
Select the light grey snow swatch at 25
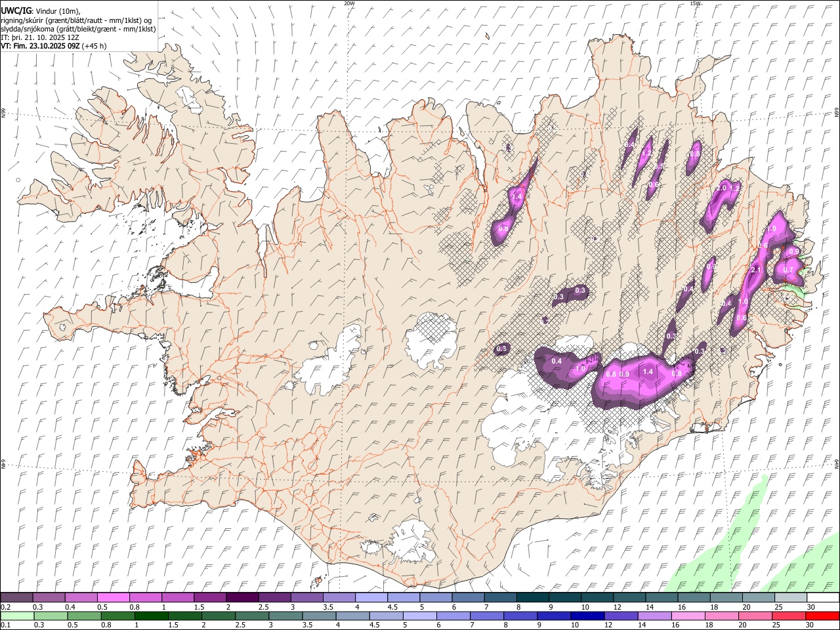point(791,598)
